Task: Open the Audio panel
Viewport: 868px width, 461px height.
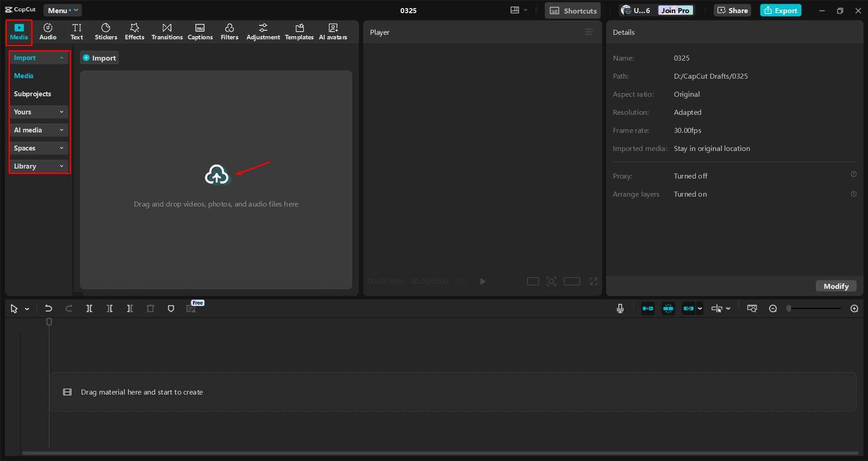Action: 47,31
